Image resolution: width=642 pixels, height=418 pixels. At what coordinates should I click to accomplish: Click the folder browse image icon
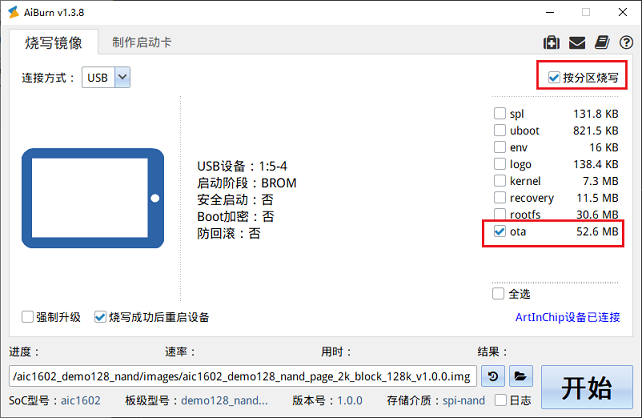coord(520,376)
